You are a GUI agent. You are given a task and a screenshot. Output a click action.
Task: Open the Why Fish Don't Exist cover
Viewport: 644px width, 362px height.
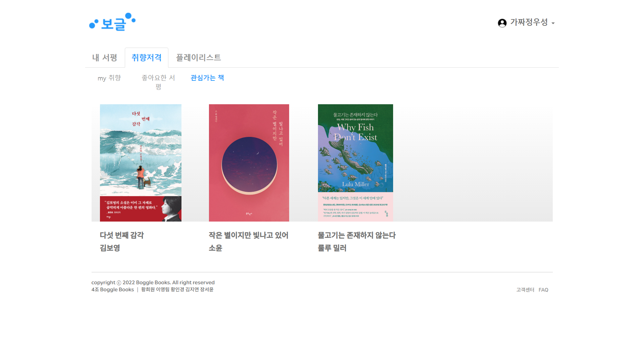356,163
